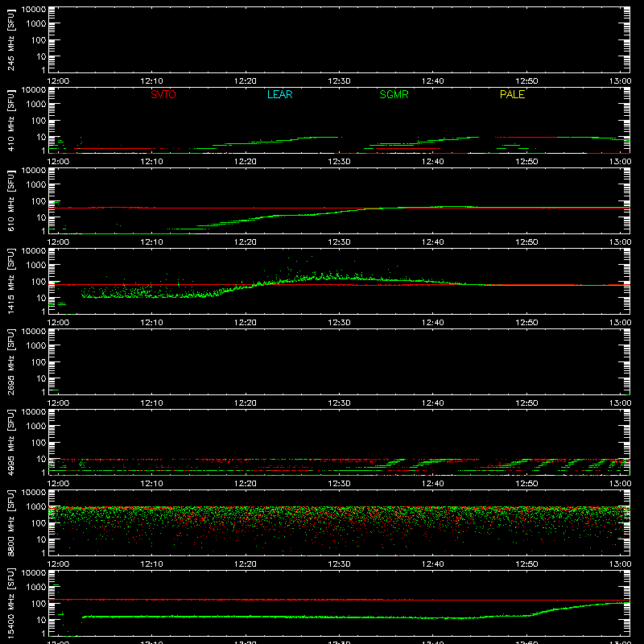Image resolution: width=644 pixels, height=644 pixels.
Task: Select the 610 MHz [SFU] axis title
Action: [x=11, y=201]
